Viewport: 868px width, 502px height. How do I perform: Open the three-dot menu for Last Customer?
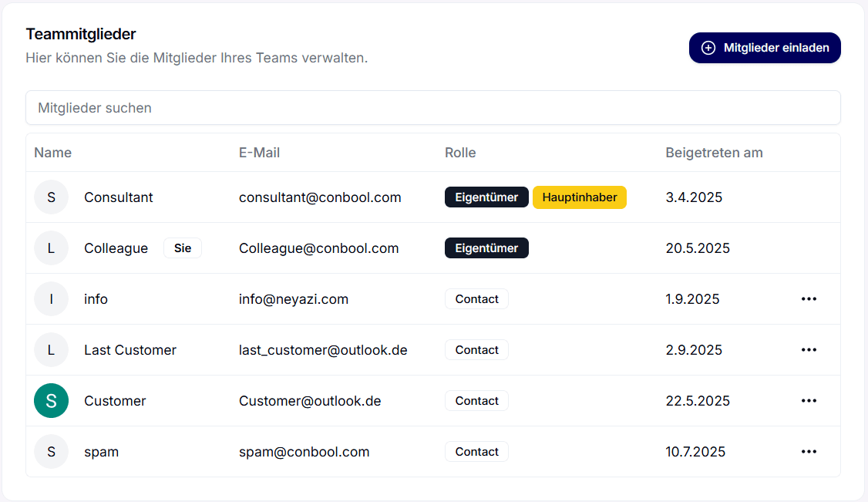[x=808, y=350]
